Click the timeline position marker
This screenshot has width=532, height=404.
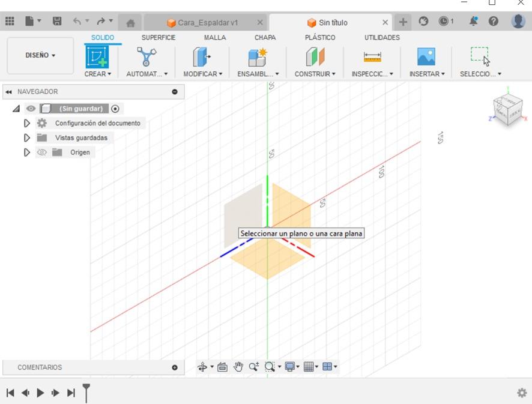click(x=86, y=393)
